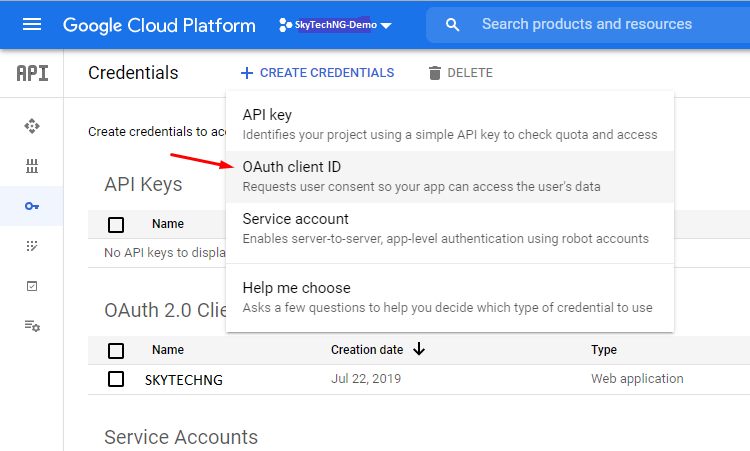Open the Create Credentials dropdown

pos(317,73)
